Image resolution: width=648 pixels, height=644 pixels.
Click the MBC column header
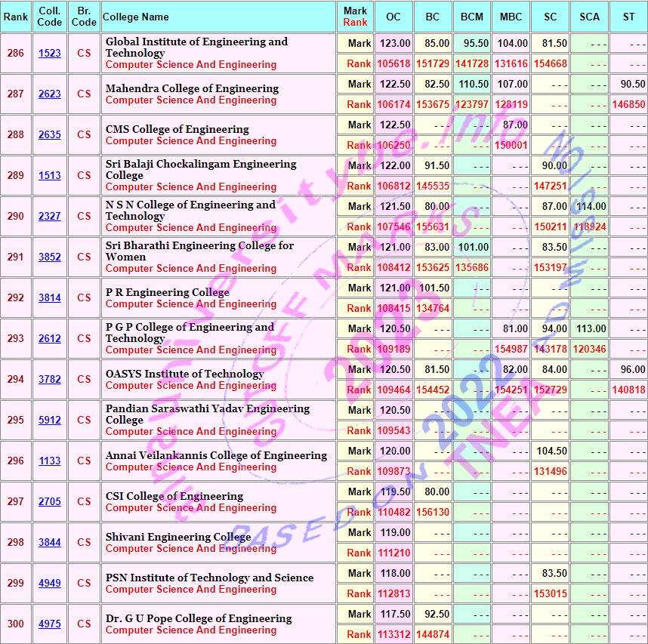(x=511, y=17)
